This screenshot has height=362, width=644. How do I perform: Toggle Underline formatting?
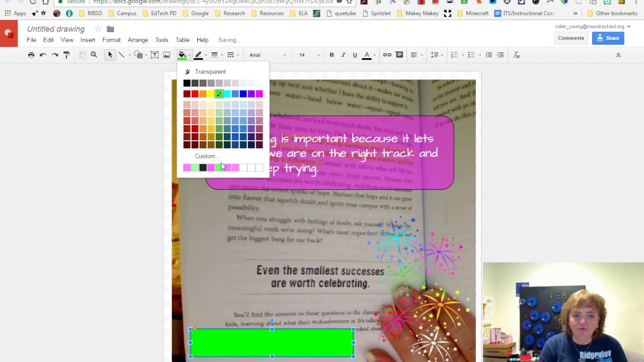355,55
